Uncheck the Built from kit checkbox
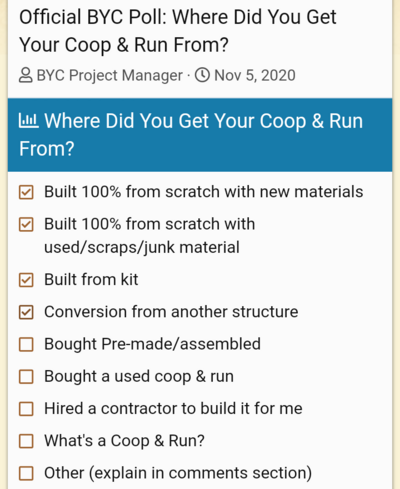Image resolution: width=400 pixels, height=489 pixels. point(26,280)
